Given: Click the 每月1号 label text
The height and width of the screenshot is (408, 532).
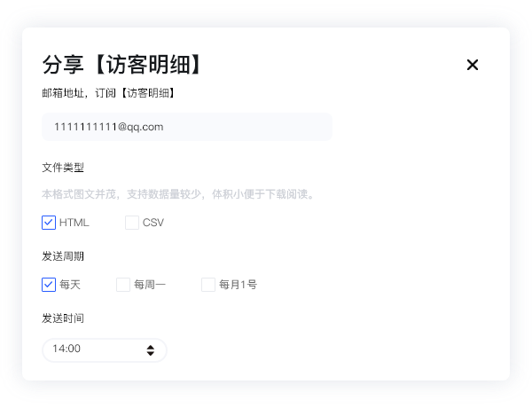Looking at the screenshot, I should pyautogui.click(x=238, y=285).
